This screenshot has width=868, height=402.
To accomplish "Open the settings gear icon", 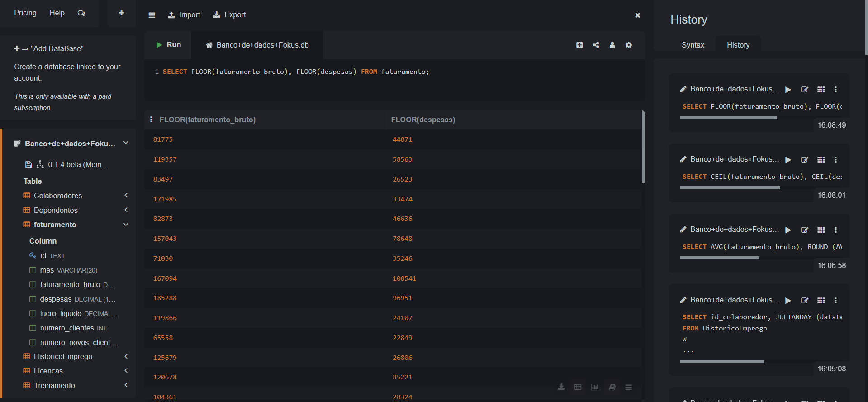I will point(628,45).
